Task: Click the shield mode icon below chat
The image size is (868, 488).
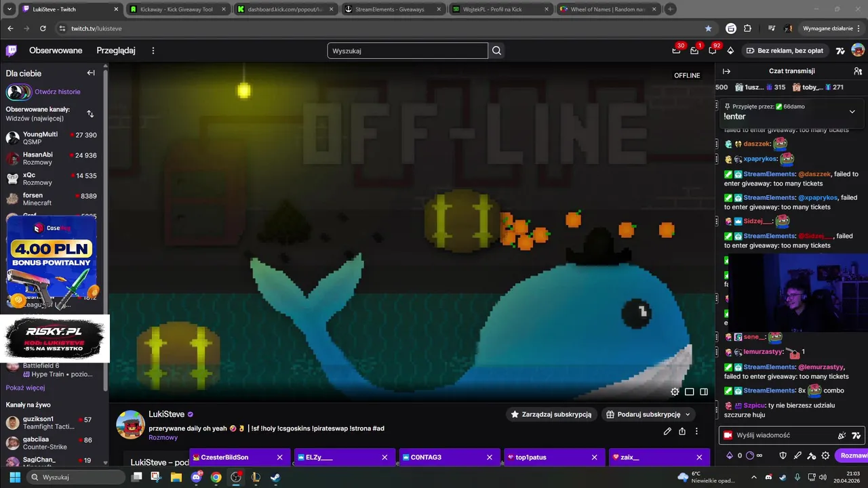Action: (x=783, y=455)
